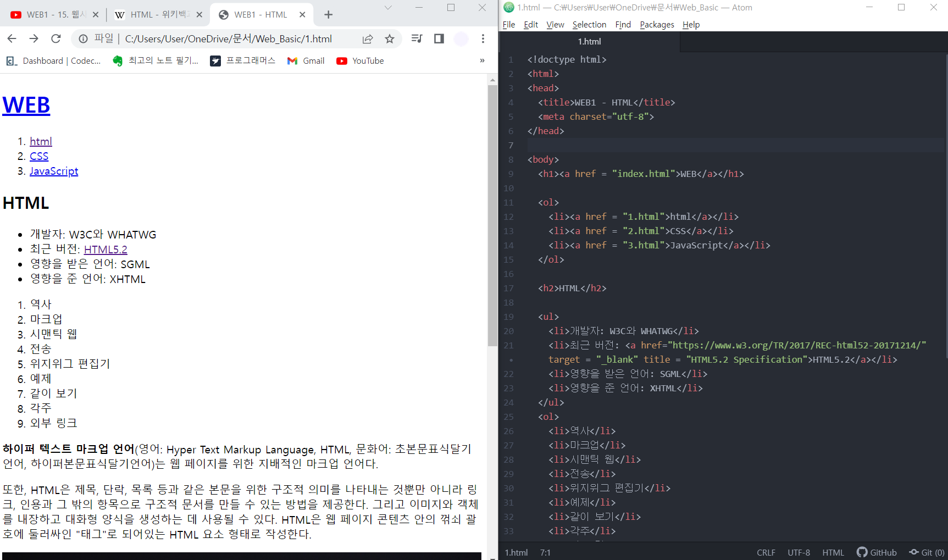Click scrollbar up arrow in Chrome
Image resolution: width=948 pixels, height=560 pixels.
[492, 80]
